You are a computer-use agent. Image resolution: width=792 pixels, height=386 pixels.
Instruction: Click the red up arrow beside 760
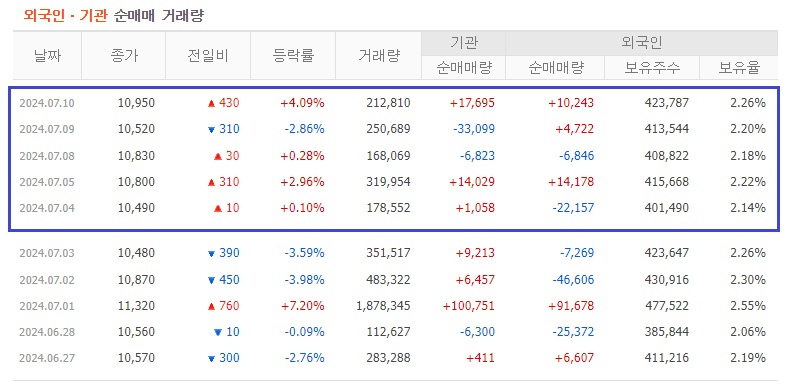tap(212, 306)
